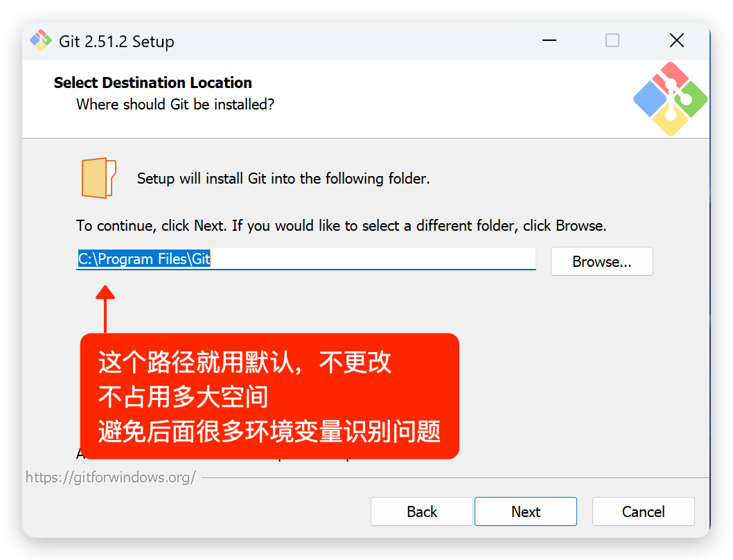The height and width of the screenshot is (560, 733).
Task: Click the callout line "这个路径就用默认，不更改"
Action: click(245, 362)
